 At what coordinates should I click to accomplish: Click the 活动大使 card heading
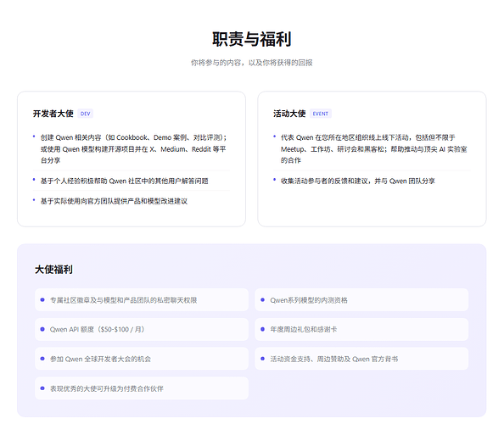pyautogui.click(x=289, y=114)
